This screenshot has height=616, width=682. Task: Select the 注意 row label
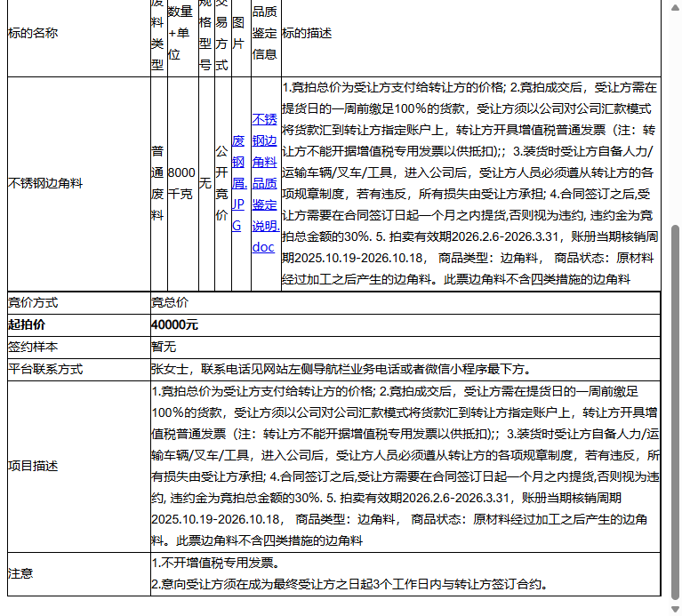click(79, 574)
